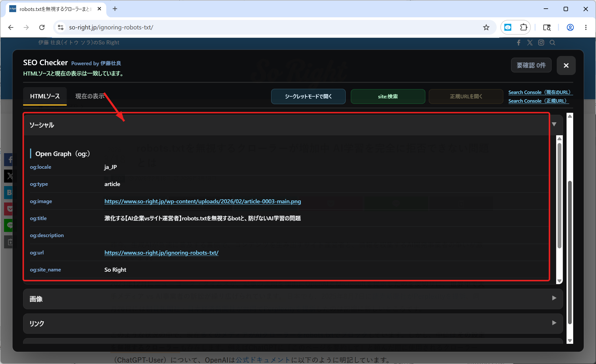This screenshot has width=596, height=364.
Task: Click the inner scrollbar down arrow
Action: click(559, 281)
